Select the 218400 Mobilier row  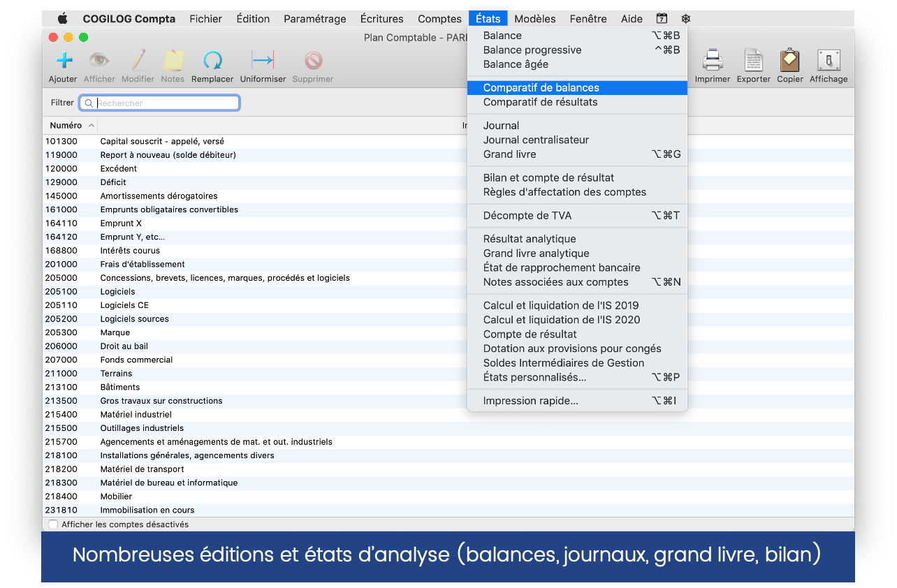tap(448, 497)
